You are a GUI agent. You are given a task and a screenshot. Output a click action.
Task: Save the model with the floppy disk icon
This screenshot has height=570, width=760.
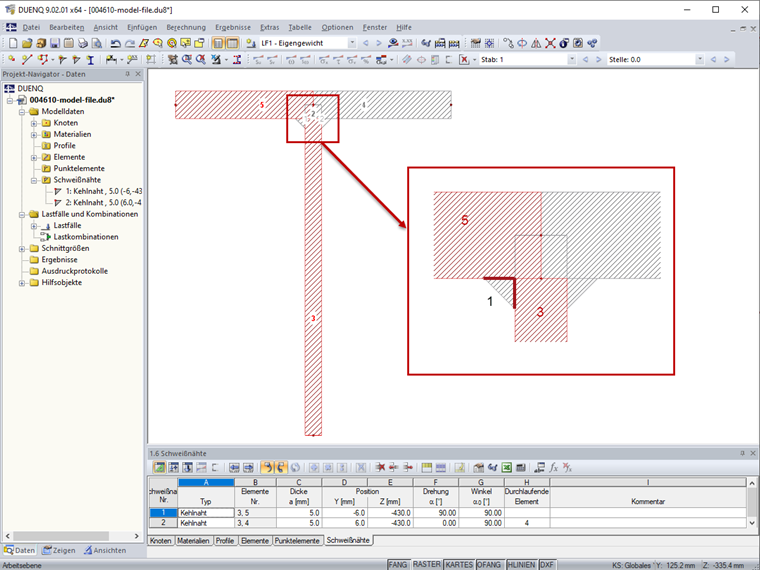pos(55,43)
